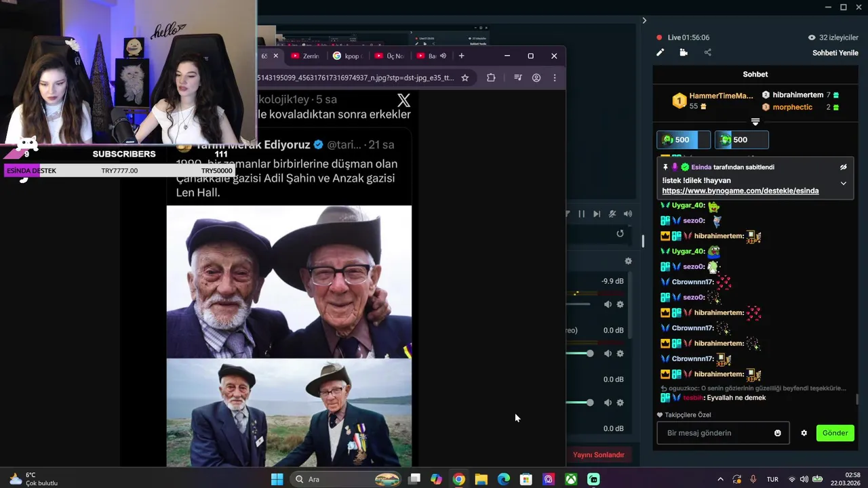Viewport: 868px width, 488px height.
Task: Open the Chrome three-dot menu
Action: pyautogui.click(x=555, y=78)
